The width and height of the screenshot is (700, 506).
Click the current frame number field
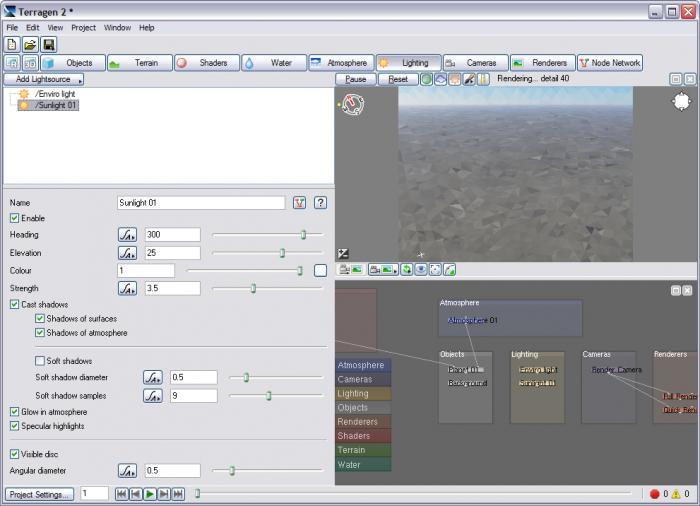[x=94, y=494]
